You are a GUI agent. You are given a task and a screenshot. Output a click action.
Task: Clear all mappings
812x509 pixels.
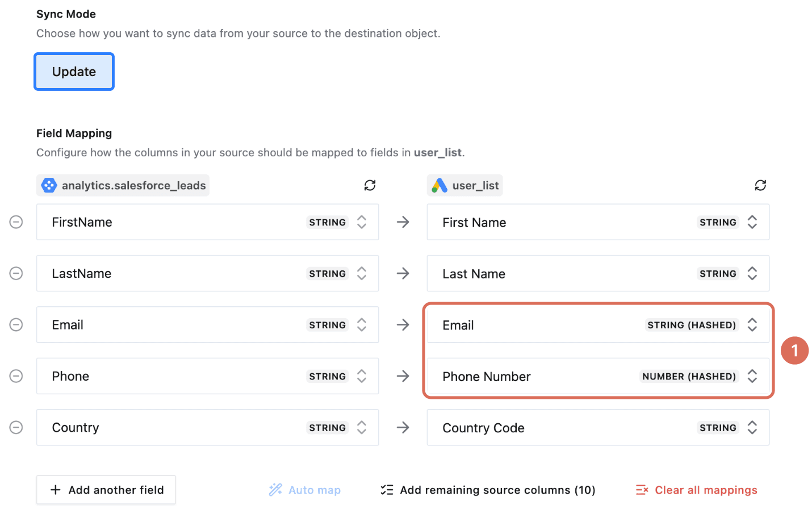(x=697, y=490)
